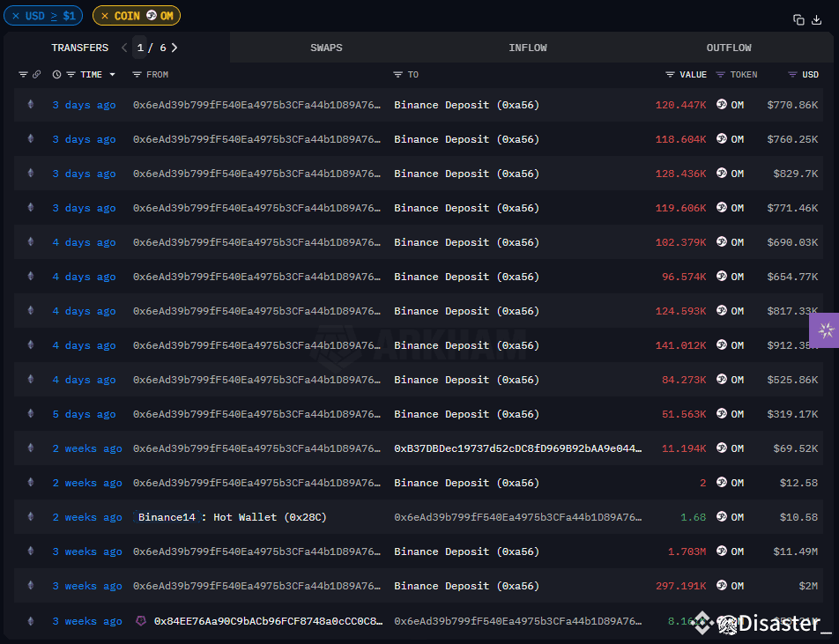Open sender address 0x84EE76Aa90C9bACb96FCF8748a0cCC0C8…

269,621
